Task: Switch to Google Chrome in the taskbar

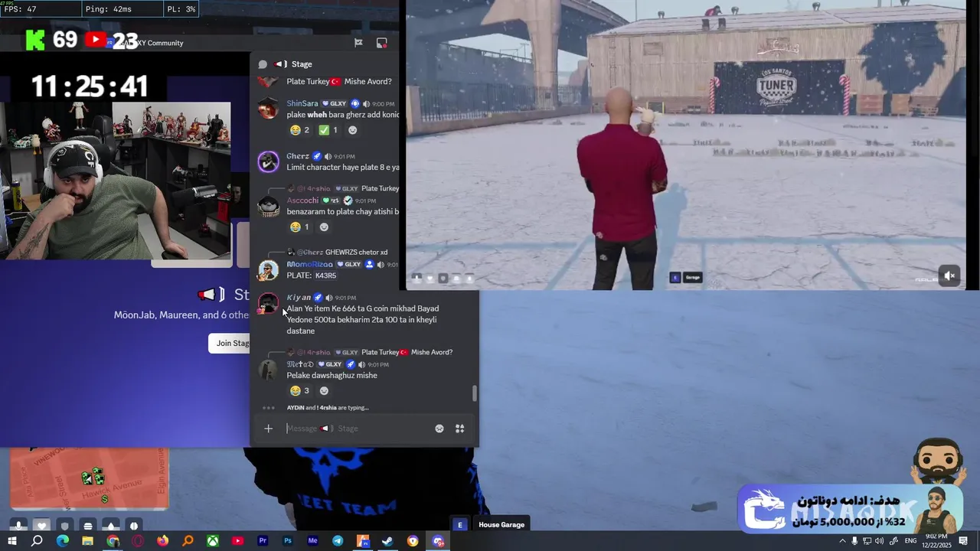Action: click(113, 541)
